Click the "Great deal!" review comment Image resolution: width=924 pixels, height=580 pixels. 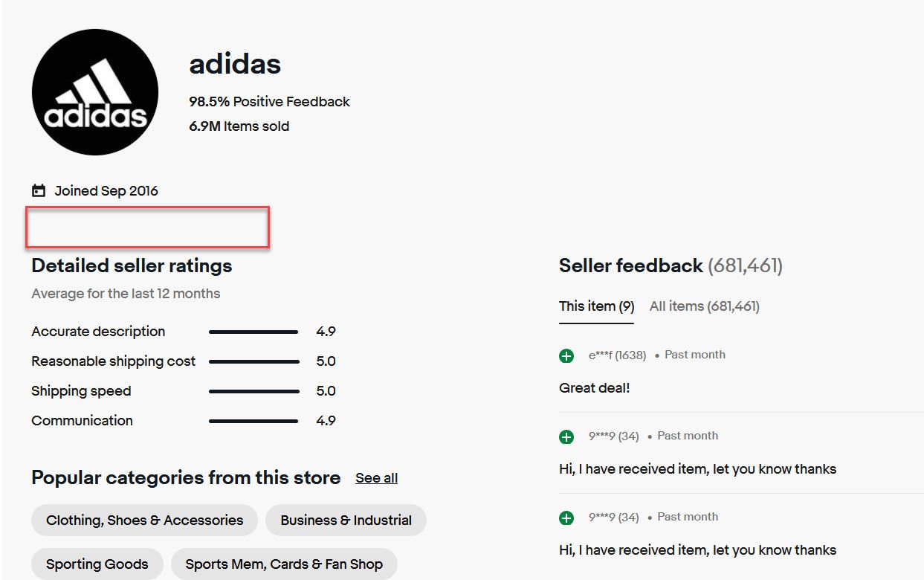(x=594, y=388)
